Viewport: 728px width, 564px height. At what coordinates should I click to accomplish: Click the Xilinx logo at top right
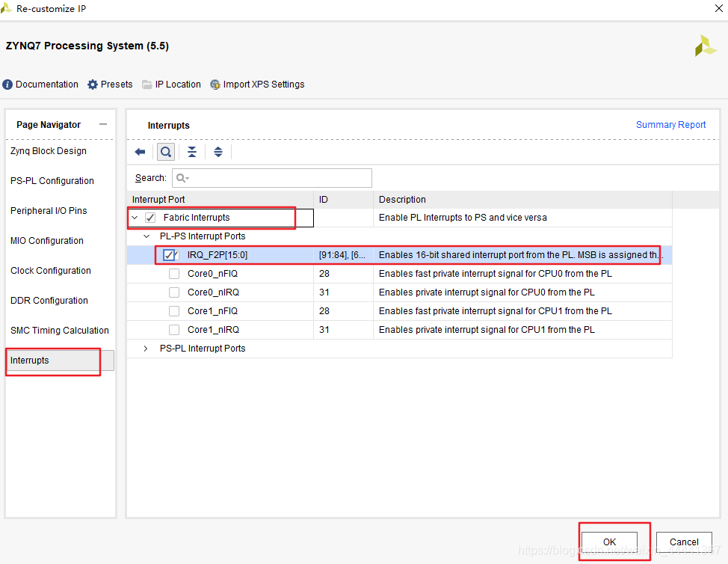[x=706, y=46]
